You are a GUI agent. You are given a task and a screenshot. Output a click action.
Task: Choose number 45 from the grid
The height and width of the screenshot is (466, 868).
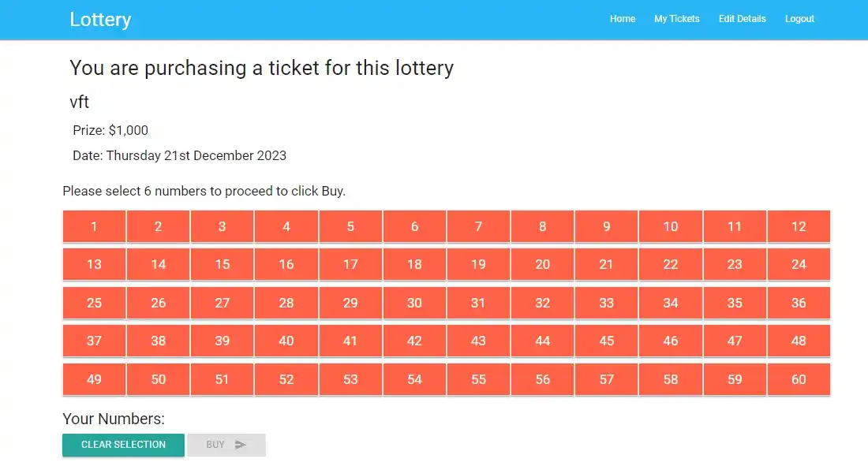[607, 341]
